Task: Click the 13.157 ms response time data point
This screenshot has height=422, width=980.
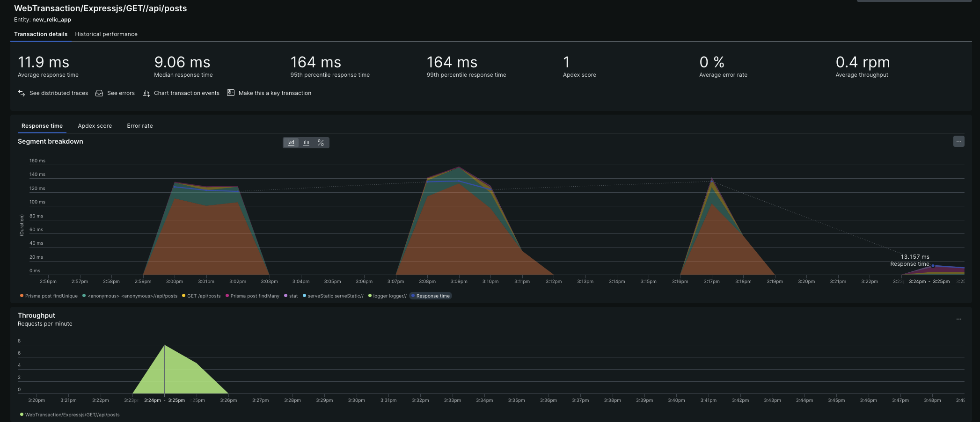Action: 933,266
